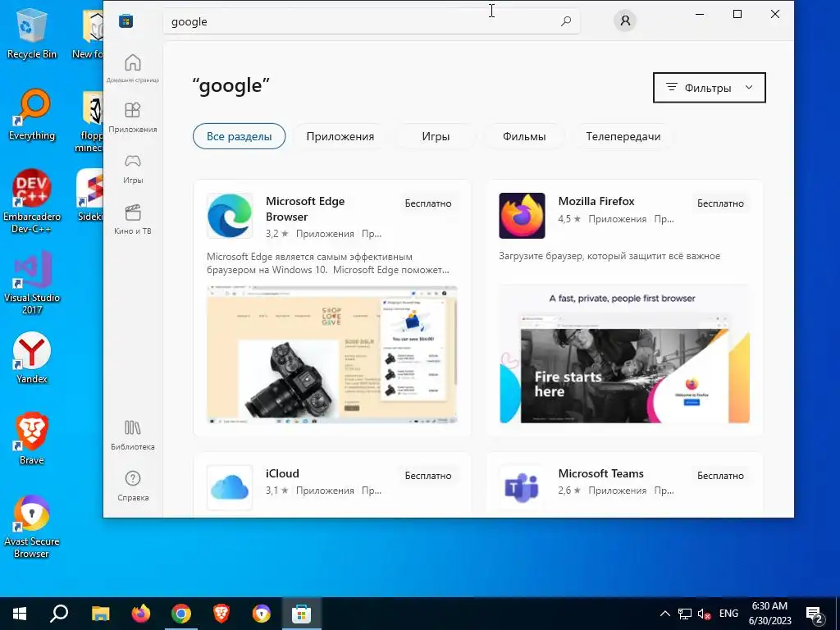Click the muted volume tray icon
This screenshot has width=840, height=630.
click(705, 614)
